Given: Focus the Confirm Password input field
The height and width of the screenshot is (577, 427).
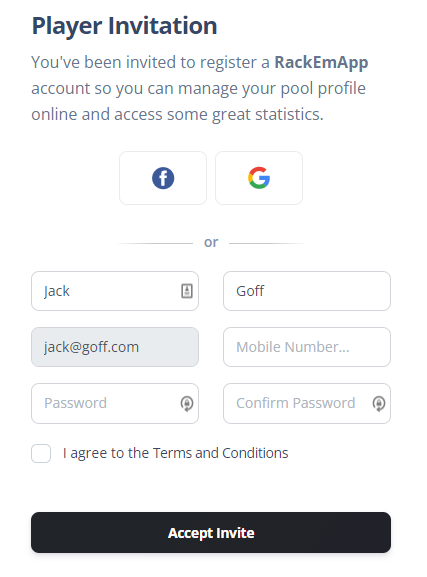Looking at the screenshot, I should coord(307,403).
